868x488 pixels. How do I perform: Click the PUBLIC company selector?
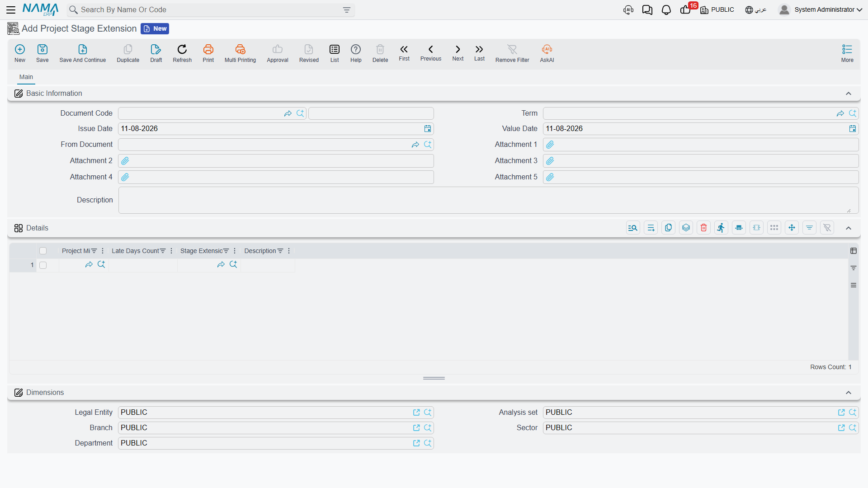717,10
